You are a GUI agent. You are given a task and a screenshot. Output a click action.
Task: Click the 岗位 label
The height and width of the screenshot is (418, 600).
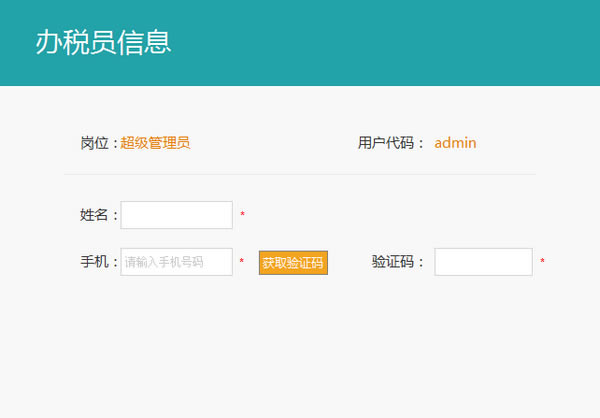coord(94,143)
